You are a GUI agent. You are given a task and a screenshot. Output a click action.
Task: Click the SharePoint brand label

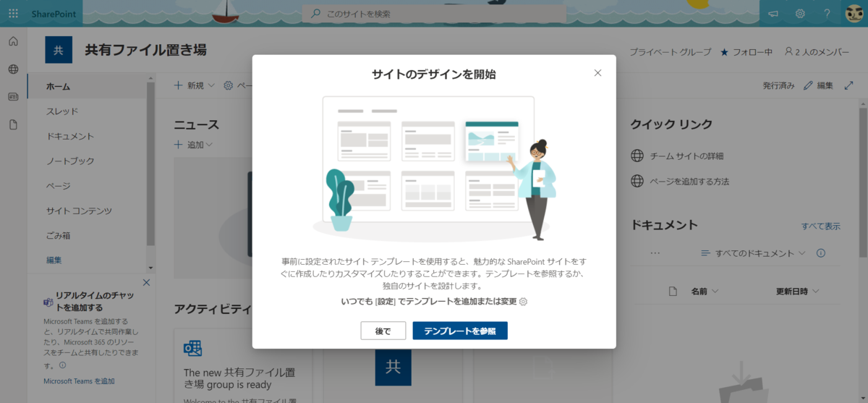(54, 14)
